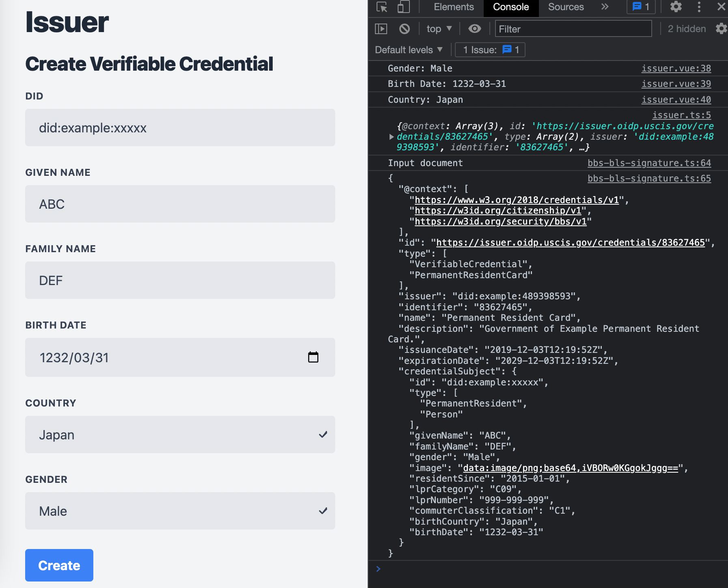Select the Country: Japan log line

click(x=425, y=99)
